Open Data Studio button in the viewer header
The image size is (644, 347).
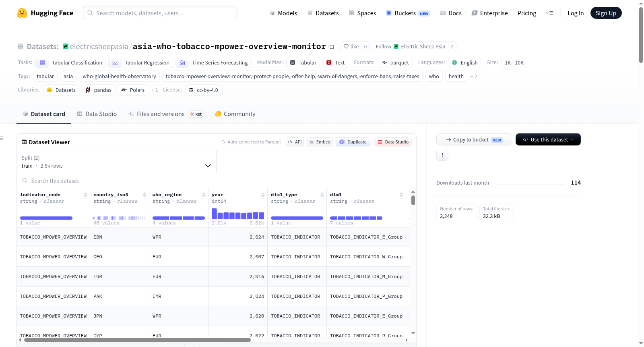[x=392, y=142]
